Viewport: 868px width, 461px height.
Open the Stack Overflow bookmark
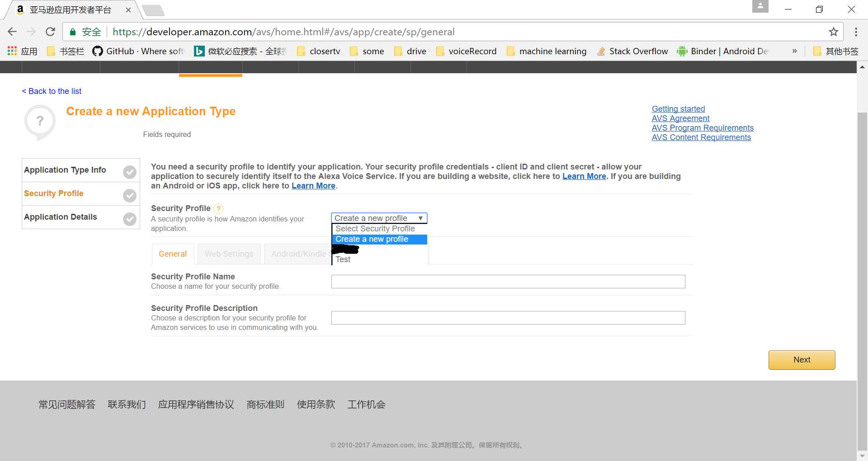click(632, 51)
